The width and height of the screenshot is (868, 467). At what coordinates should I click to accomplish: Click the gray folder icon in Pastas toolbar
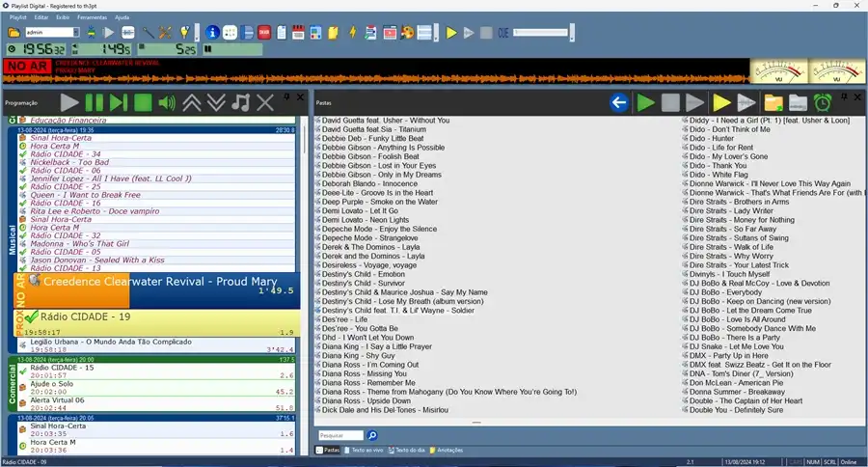(798, 102)
